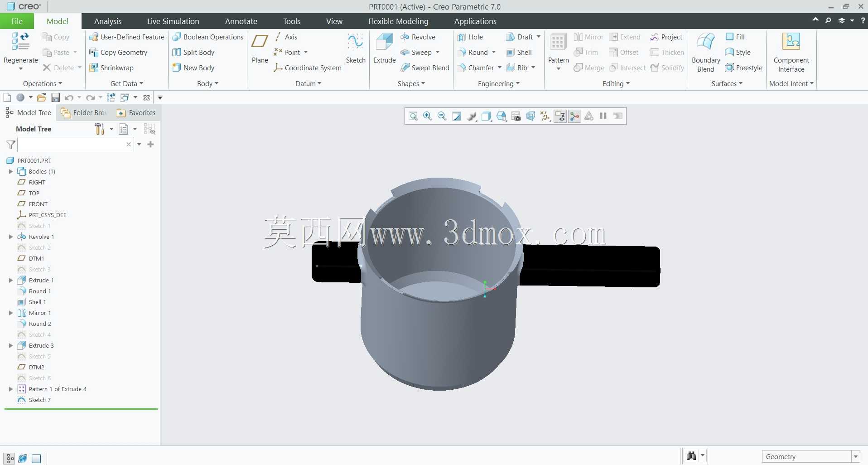868x465 pixels.
Task: Click the new file icon in quick access
Action: pos(7,97)
